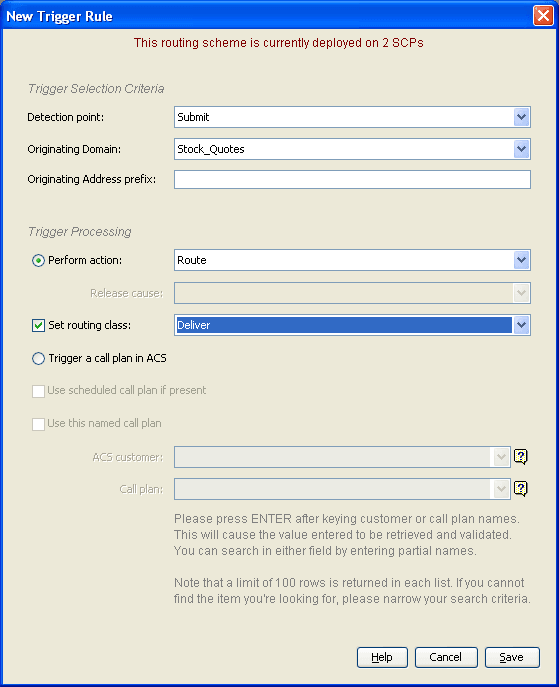559x687 pixels.
Task: Open the Release cause dropdown
Action: (x=521, y=293)
